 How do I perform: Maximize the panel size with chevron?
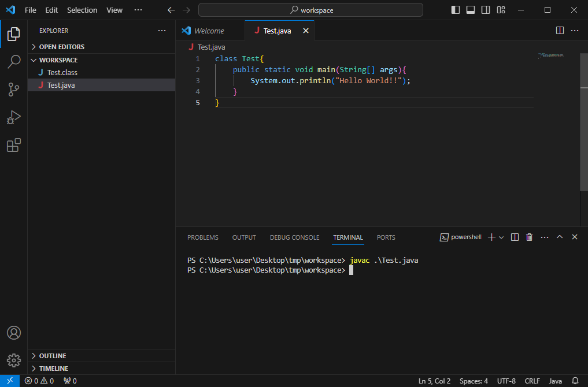(560, 237)
